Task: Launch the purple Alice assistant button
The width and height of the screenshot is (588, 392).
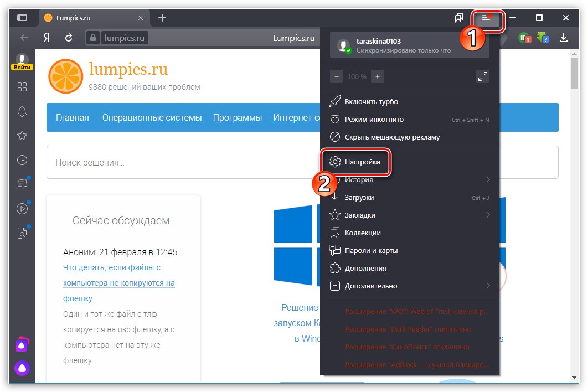Action: coord(22,368)
